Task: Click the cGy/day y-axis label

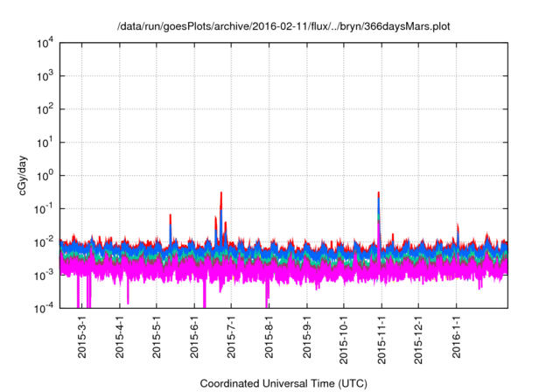Action: point(23,175)
